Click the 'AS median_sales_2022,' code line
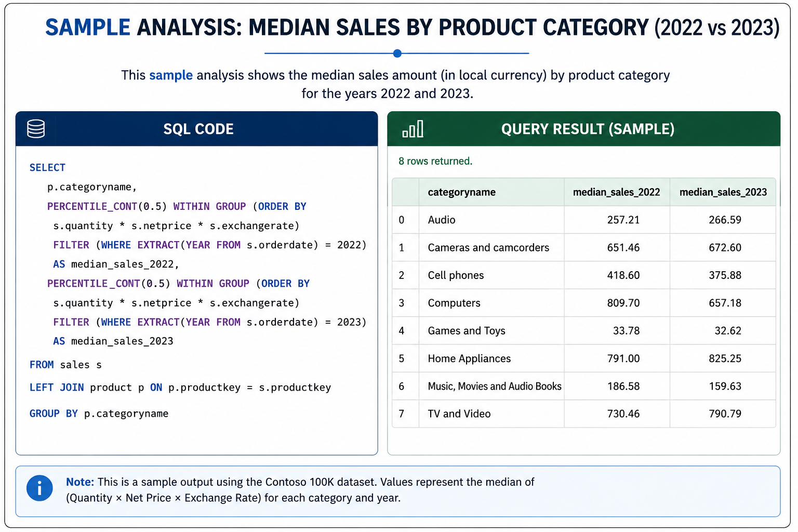 [116, 264]
